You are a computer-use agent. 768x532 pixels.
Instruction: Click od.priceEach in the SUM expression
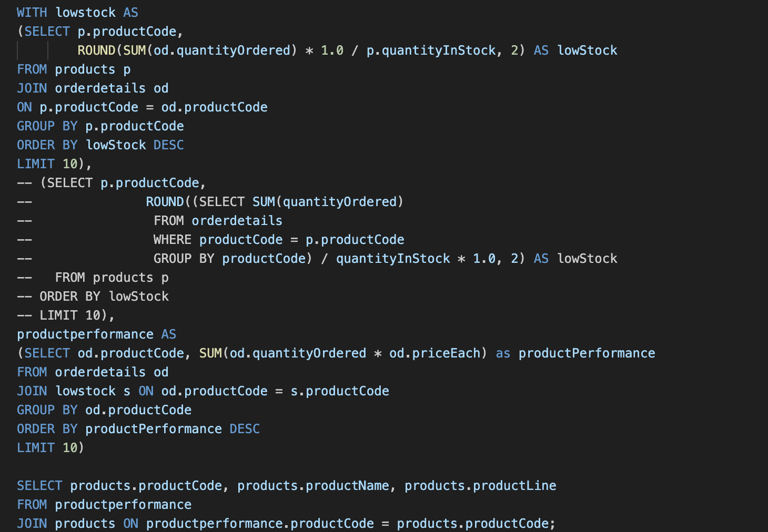pyautogui.click(x=434, y=353)
